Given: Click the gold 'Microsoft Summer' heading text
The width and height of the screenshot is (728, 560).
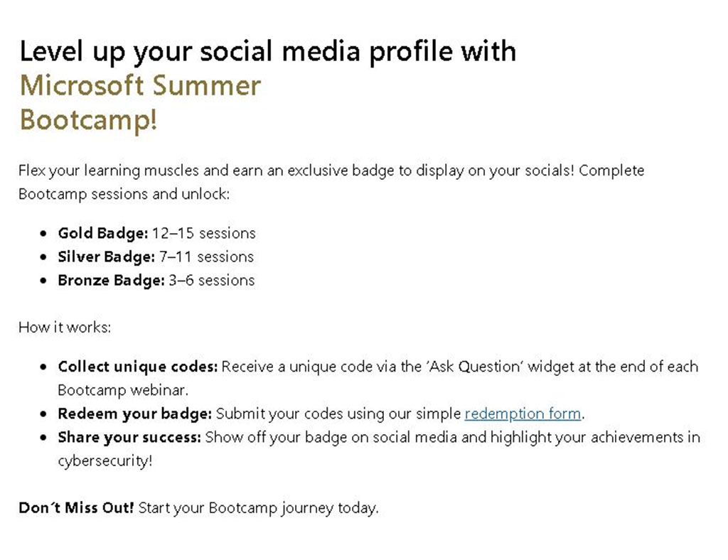Looking at the screenshot, I should click(x=140, y=85).
